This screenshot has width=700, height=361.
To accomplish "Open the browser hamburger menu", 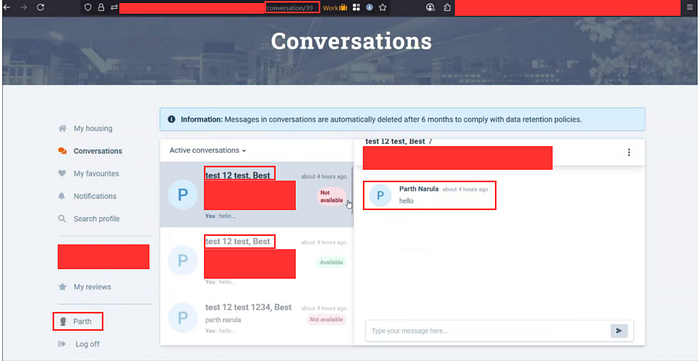I will tap(690, 8).
